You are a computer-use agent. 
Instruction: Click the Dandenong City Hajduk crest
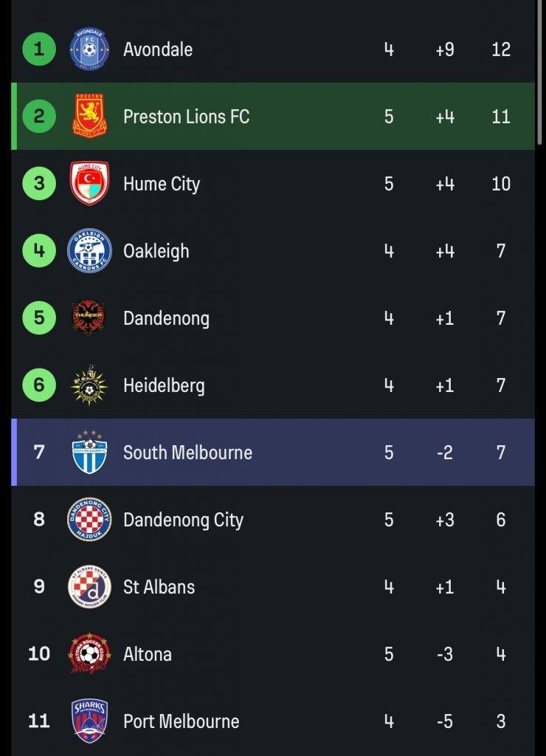click(x=89, y=520)
